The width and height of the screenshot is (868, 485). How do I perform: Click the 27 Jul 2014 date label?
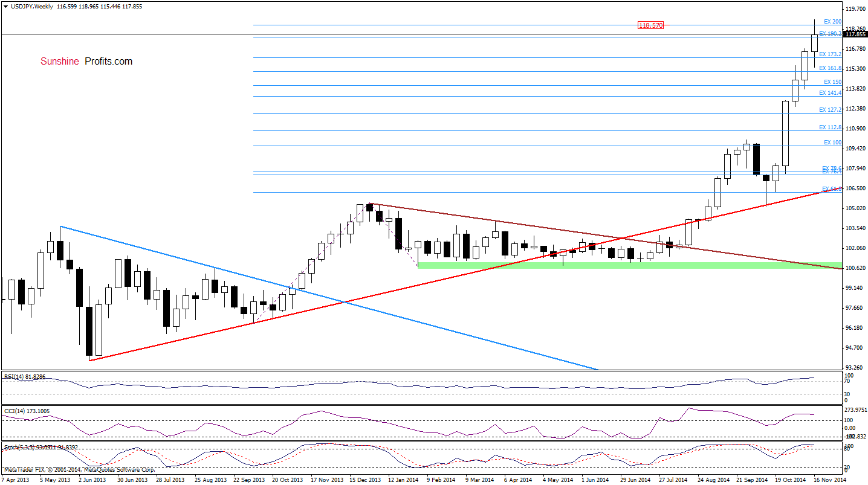pos(674,481)
